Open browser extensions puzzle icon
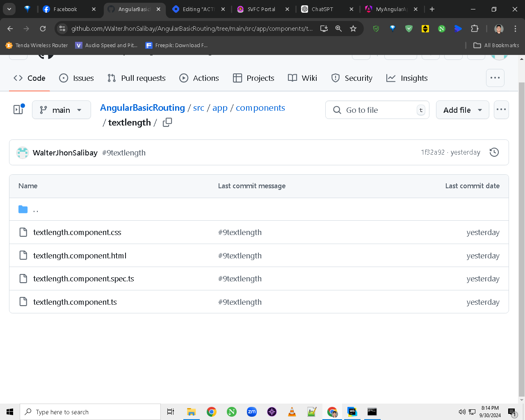This screenshot has height=420, width=525. (x=475, y=28)
